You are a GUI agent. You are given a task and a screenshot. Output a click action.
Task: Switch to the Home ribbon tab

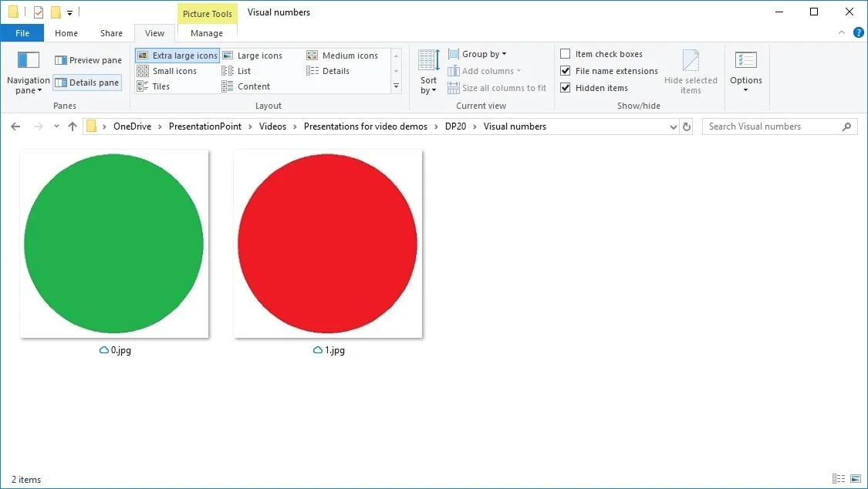coord(66,33)
